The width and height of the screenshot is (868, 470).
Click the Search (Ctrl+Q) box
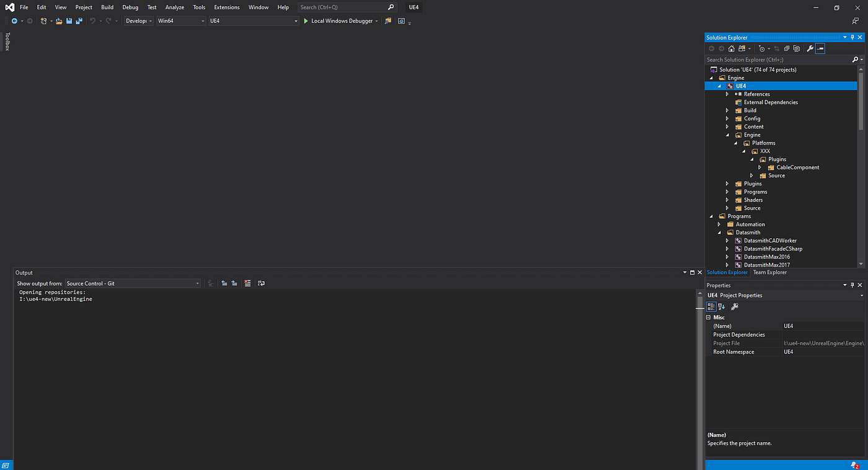pyautogui.click(x=347, y=7)
